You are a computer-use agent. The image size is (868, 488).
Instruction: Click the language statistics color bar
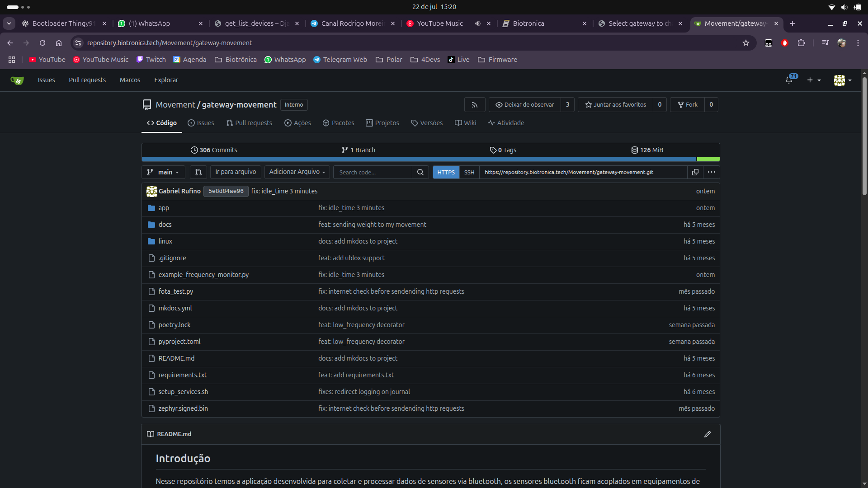418,160
